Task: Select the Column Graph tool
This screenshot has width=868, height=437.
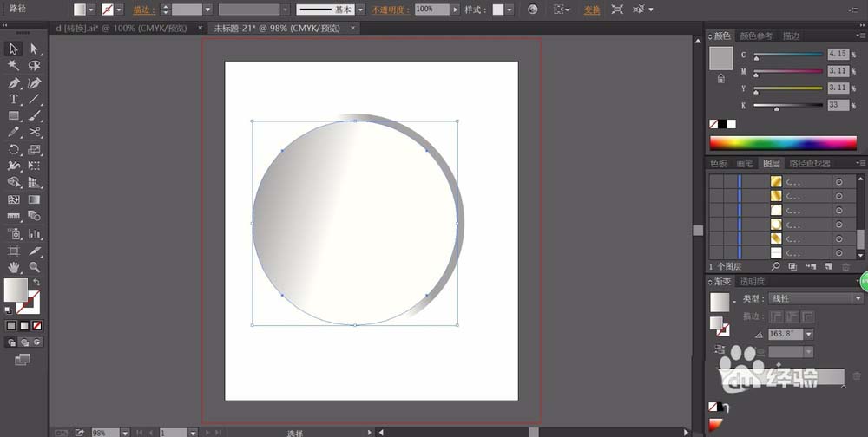Action: (x=35, y=233)
